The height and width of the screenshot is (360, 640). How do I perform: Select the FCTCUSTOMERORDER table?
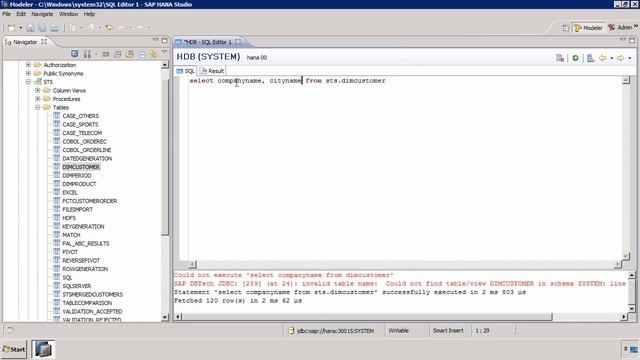90,201
